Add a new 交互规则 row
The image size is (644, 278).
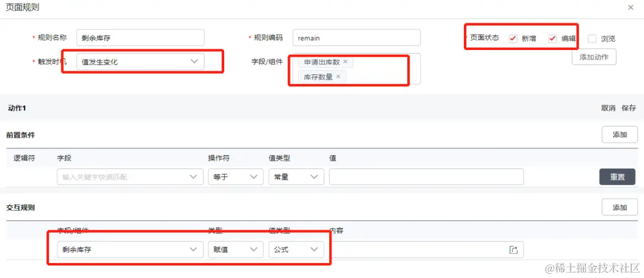pos(620,207)
